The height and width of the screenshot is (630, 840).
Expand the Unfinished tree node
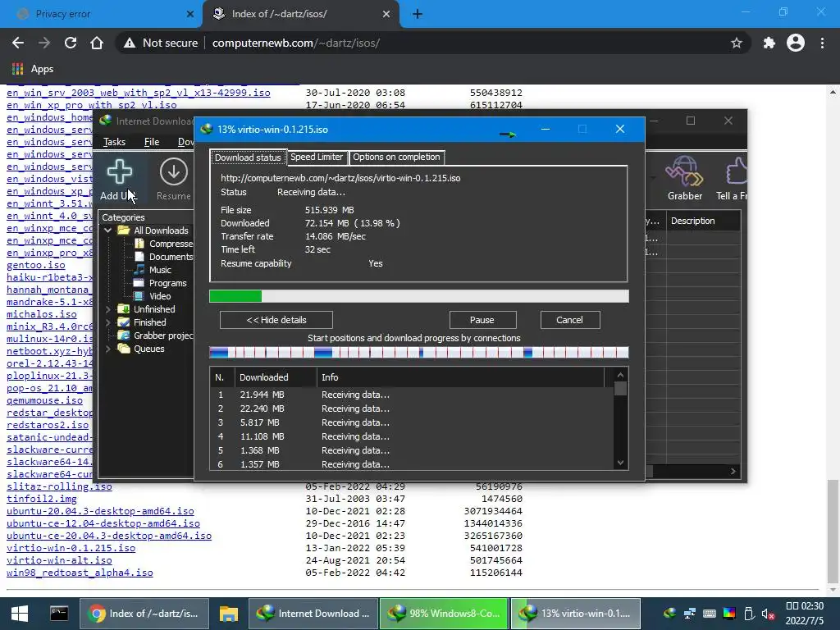[x=107, y=309]
